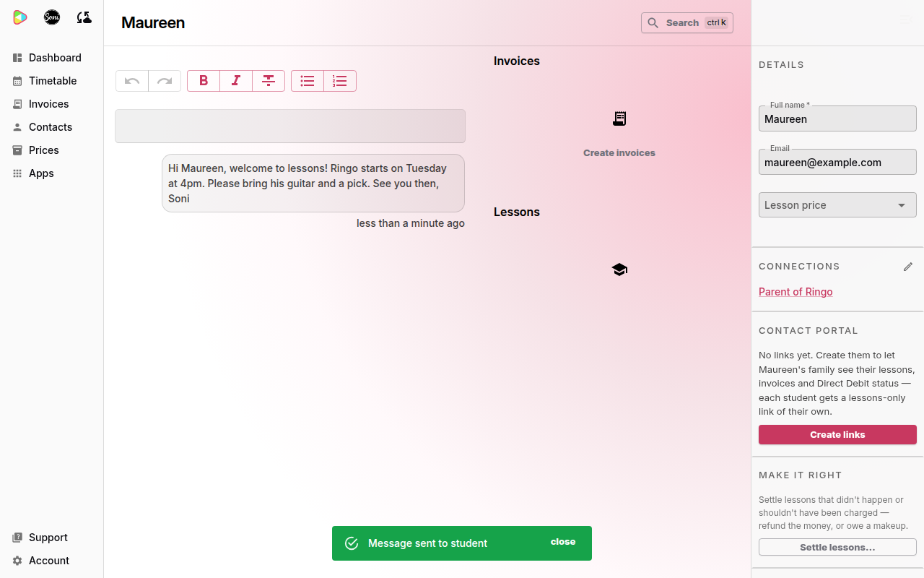
Task: Click the "Message sent to student" text
Action: (427, 543)
